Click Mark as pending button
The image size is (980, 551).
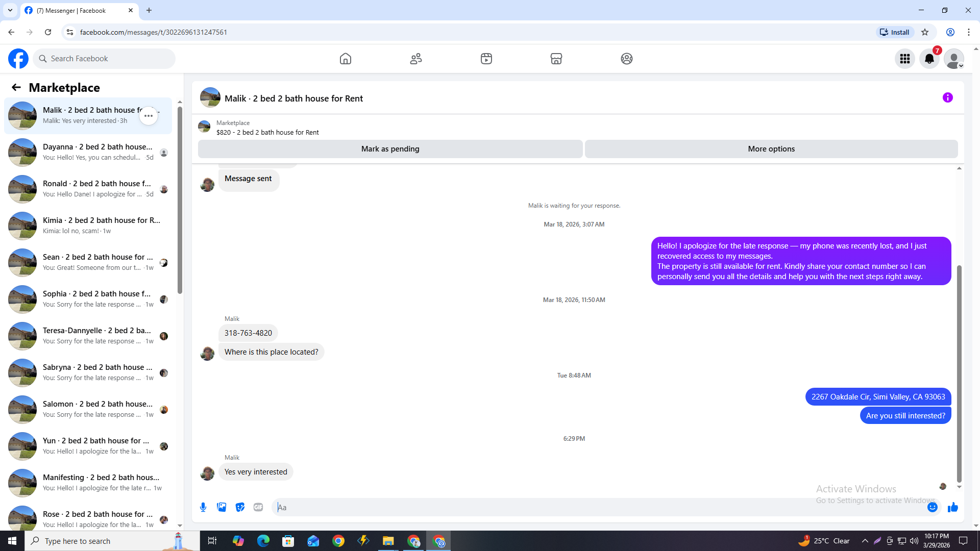(390, 149)
